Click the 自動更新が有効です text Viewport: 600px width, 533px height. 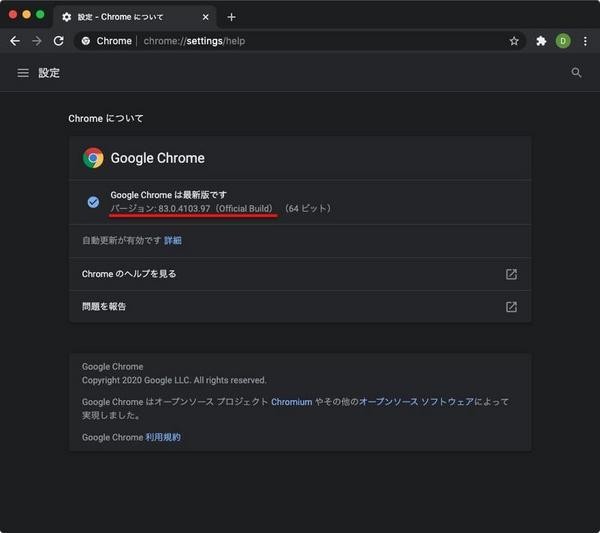coord(121,240)
